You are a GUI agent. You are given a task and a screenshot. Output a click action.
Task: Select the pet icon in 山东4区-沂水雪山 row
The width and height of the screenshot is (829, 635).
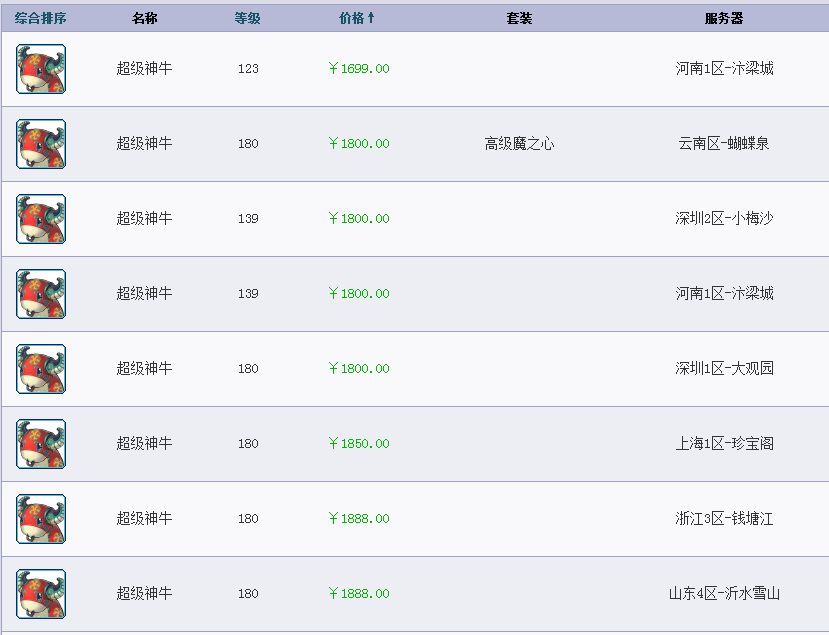tap(41, 594)
